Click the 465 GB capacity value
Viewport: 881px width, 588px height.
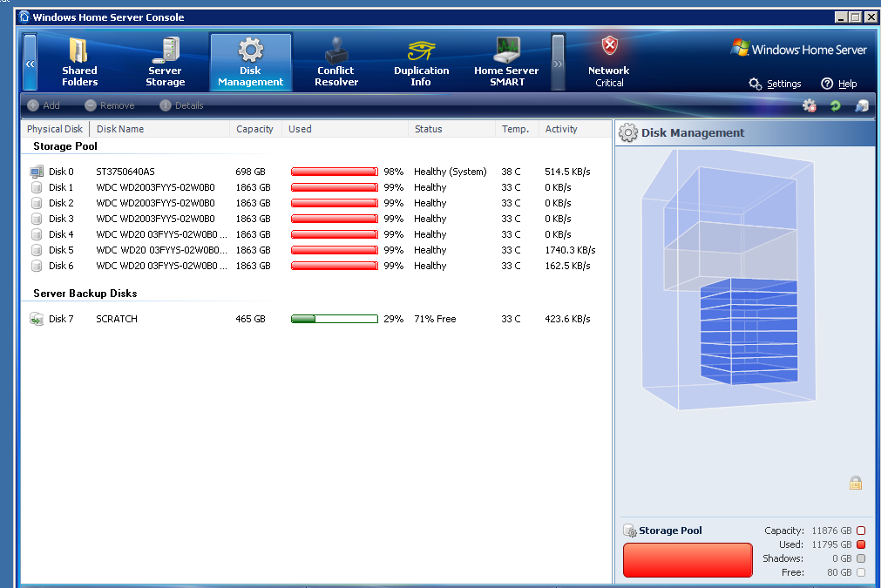tap(251, 319)
